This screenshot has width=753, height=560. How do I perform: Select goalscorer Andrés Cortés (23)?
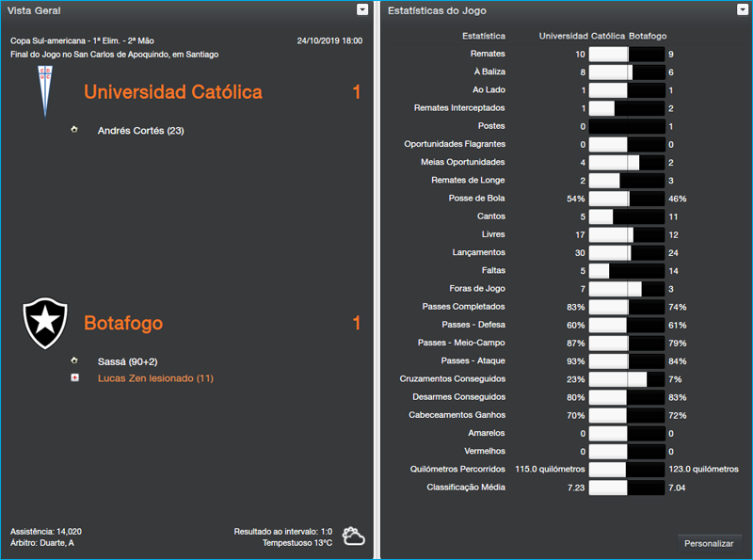140,131
